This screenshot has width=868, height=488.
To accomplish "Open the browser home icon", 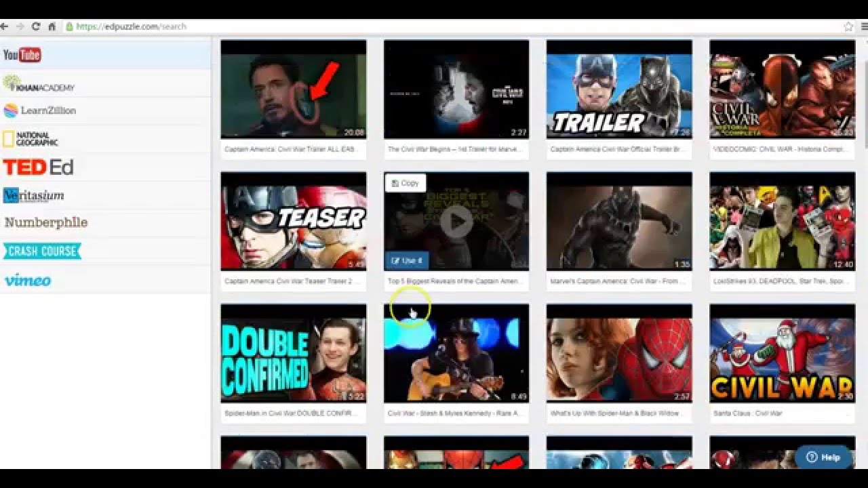I will (52, 26).
